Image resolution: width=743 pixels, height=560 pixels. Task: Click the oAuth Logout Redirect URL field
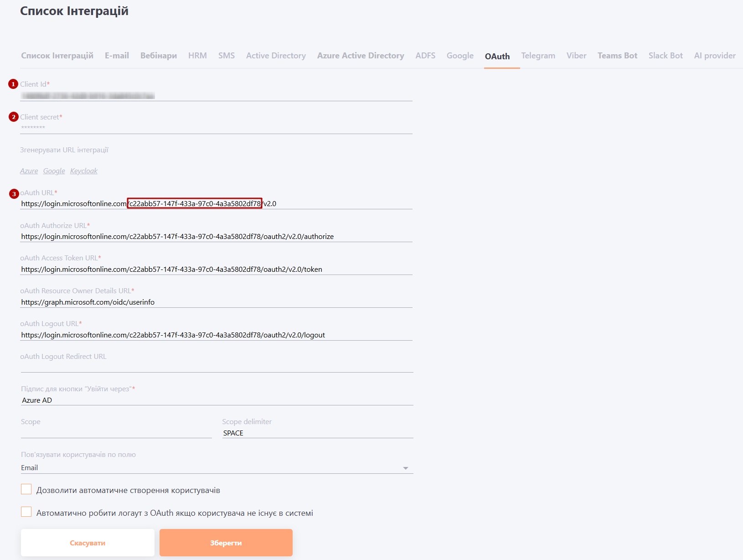point(216,367)
